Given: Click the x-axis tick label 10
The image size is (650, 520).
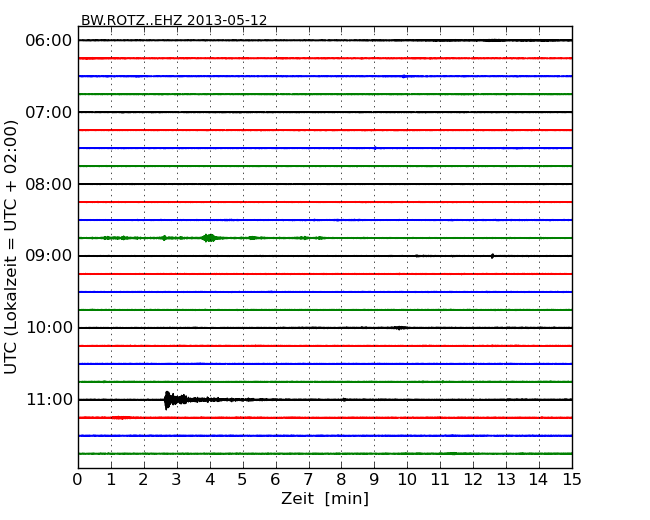Looking at the screenshot, I should [407, 480].
